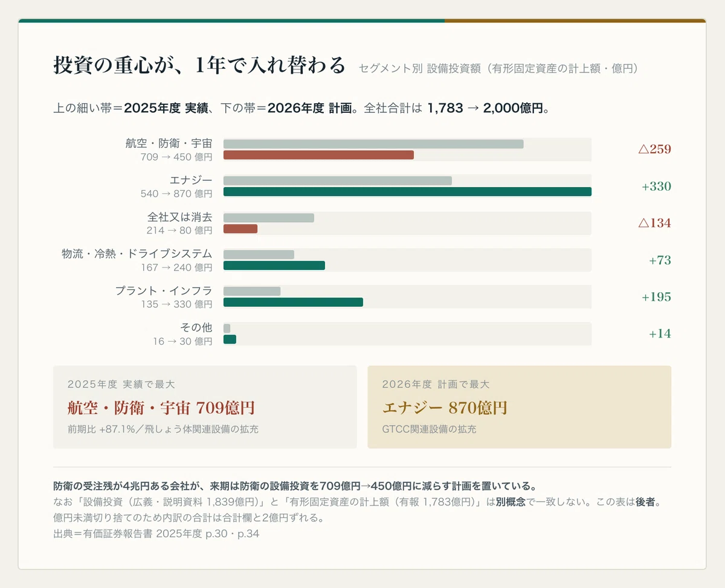Click the 2026年度 計画で最大 card heading

click(436, 384)
